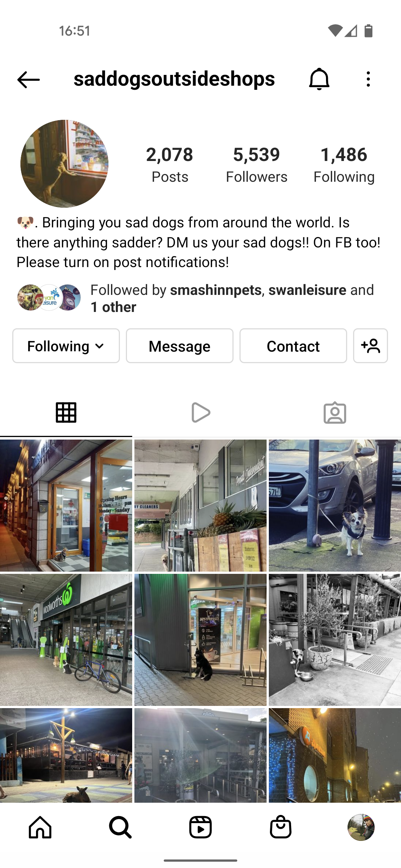The image size is (401, 868).
Task: Tap the Contact button
Action: [293, 346]
